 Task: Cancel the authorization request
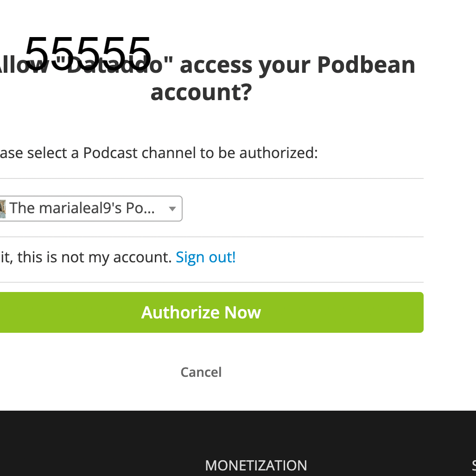[x=201, y=372]
